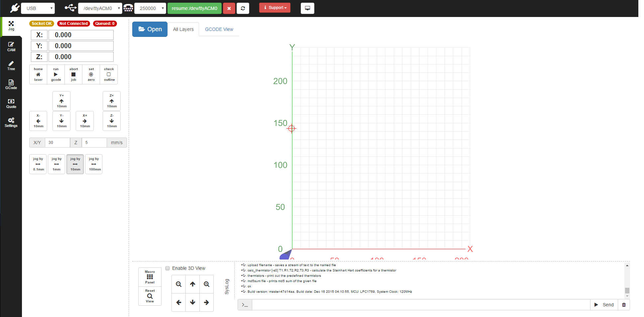Click the Open file button
Viewport: 644px width, 317px height.
pyautogui.click(x=150, y=29)
